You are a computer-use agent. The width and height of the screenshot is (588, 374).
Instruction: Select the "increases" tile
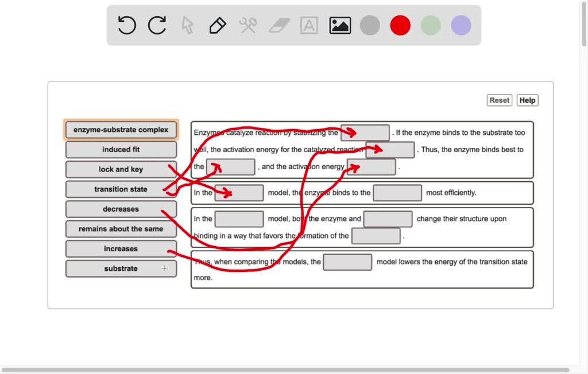point(121,249)
